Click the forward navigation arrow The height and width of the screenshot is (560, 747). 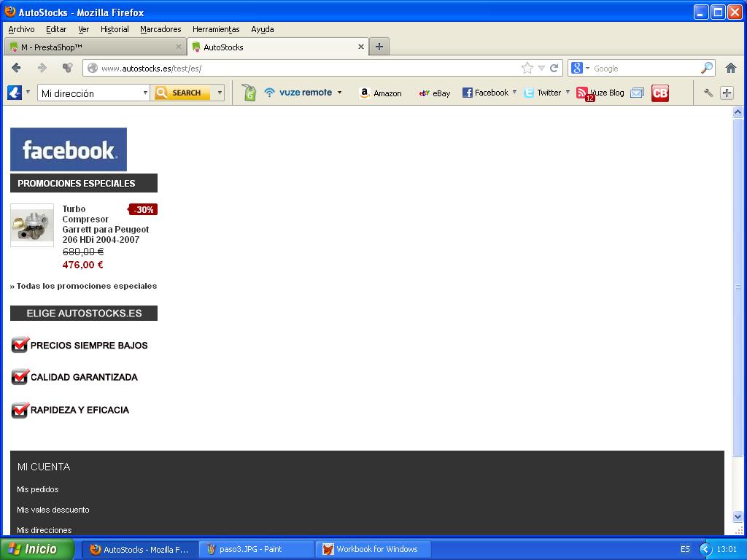[42, 68]
